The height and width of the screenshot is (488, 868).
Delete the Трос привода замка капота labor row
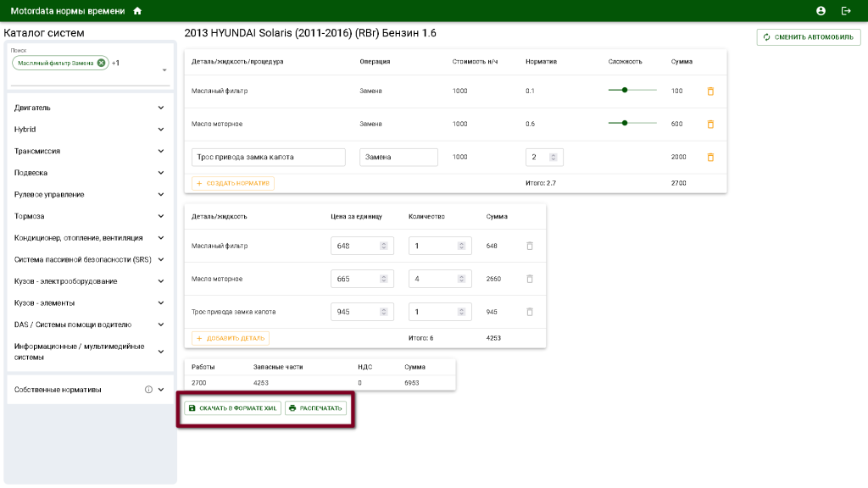click(710, 157)
